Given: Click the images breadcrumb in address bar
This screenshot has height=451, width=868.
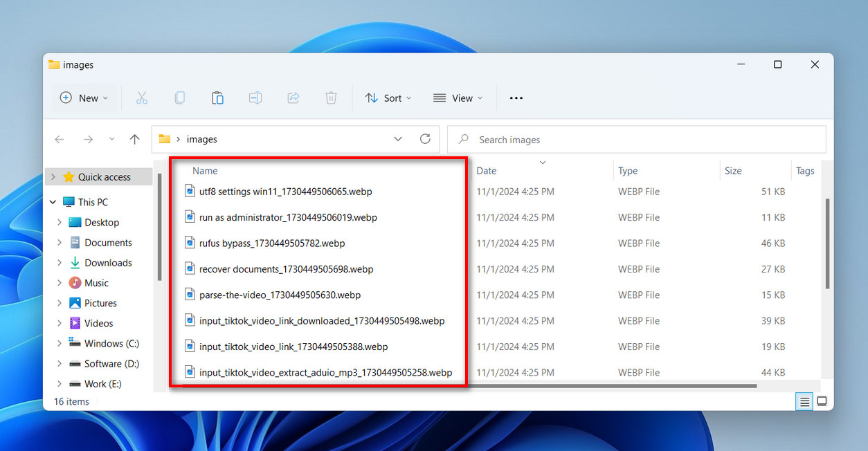Looking at the screenshot, I should click(202, 139).
